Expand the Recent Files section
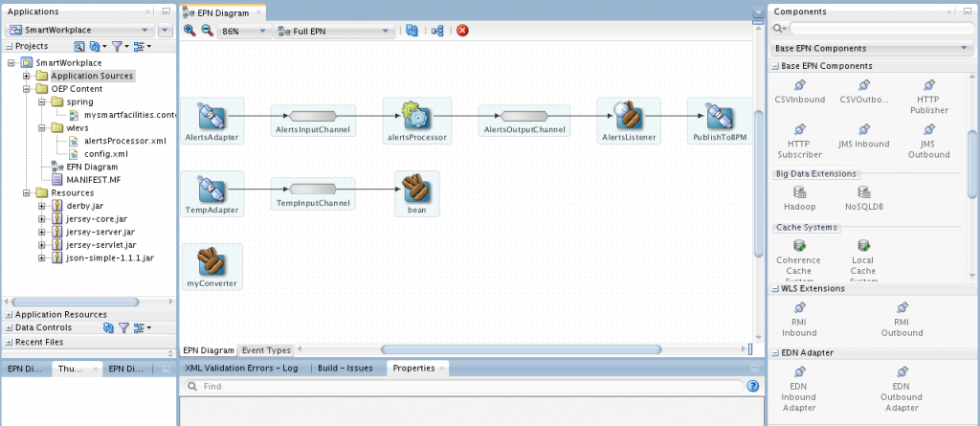This screenshot has width=980, height=426. (x=9, y=341)
